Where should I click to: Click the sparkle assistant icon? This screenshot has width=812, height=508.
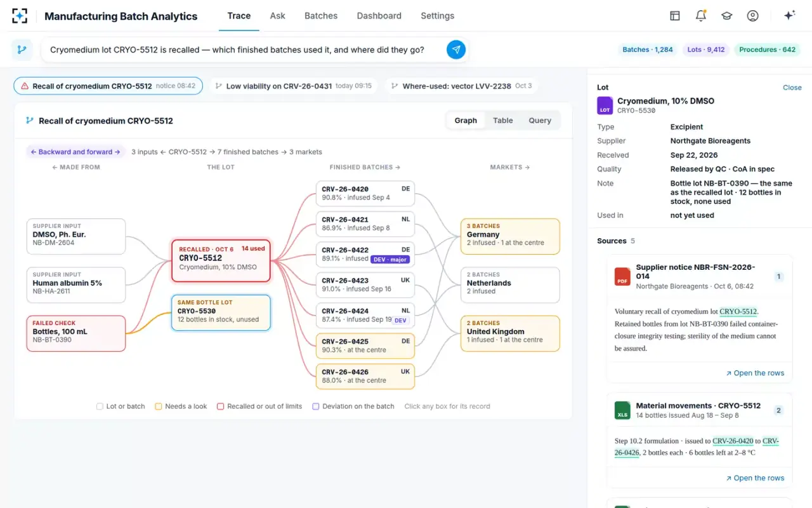790,16
